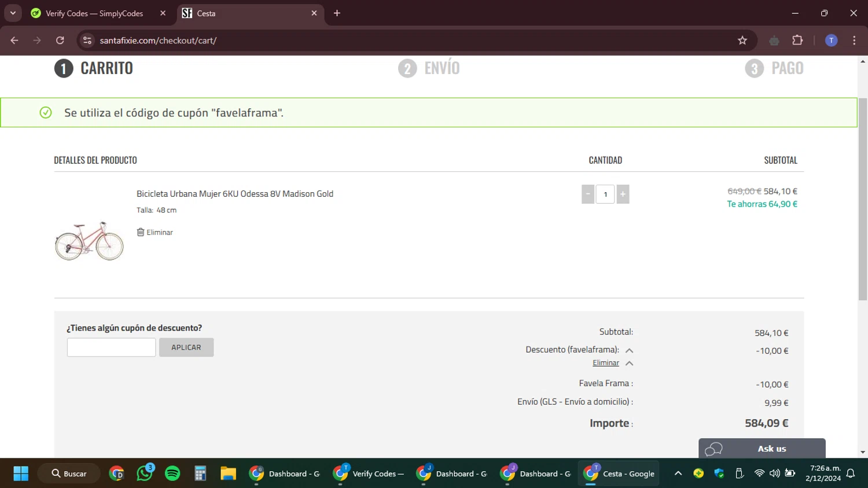Viewport: 868px width, 488px height.
Task: Click the greyed extension icon beside the bookmark star
Action: click(x=774, y=41)
